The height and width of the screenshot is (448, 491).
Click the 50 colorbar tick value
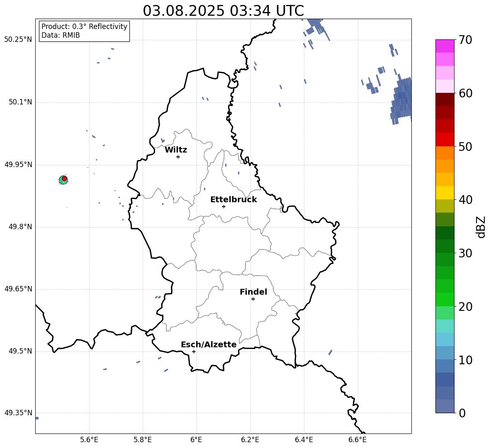465,146
